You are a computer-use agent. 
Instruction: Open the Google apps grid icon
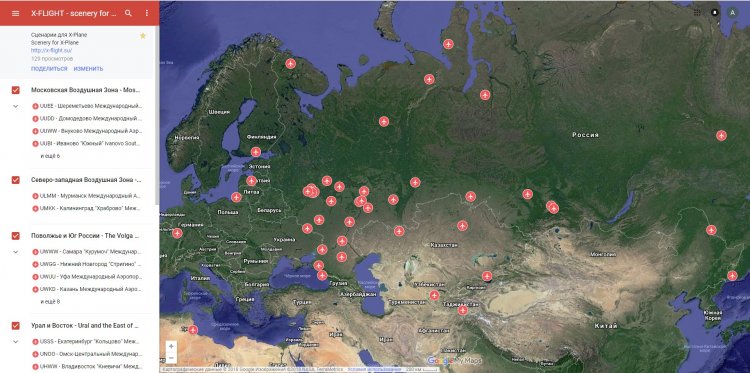click(x=696, y=13)
